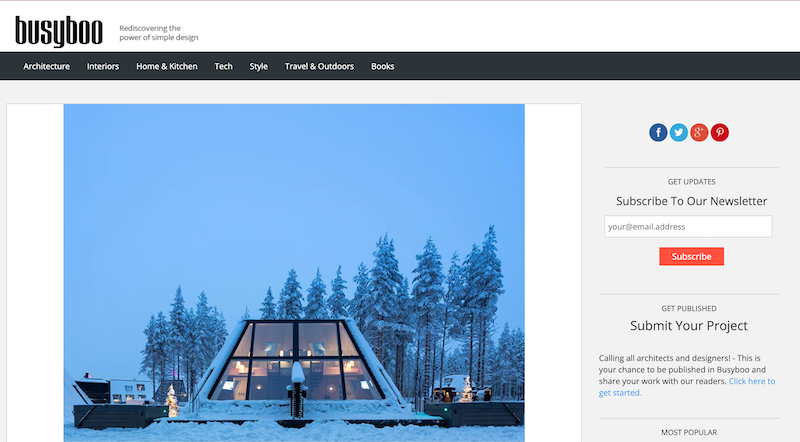Open the Facebook social icon

[x=658, y=133]
